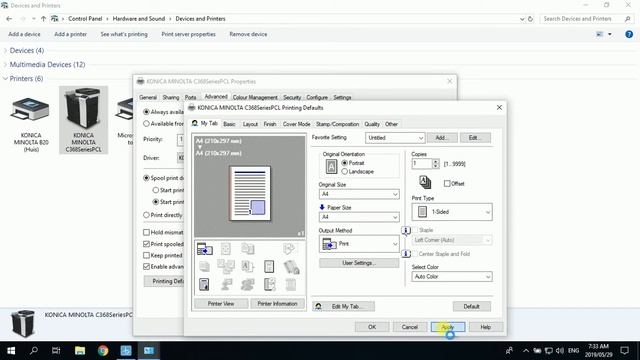The image size is (640, 360).
Task: Click the orientation page icon beside Portrait
Action: tap(331, 166)
